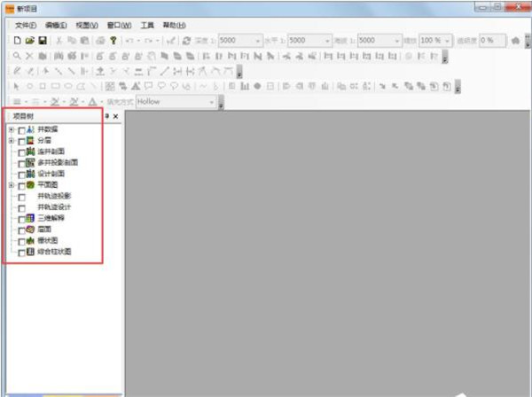Select the arrow pointer tool icon
Viewport: 532px width, 397px height.
[17, 86]
